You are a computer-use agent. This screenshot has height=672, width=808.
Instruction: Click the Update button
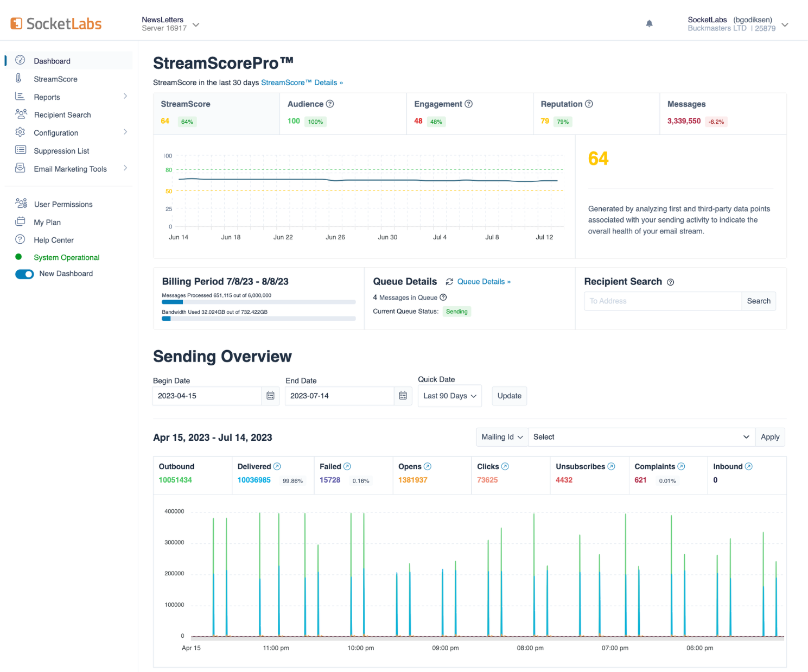(509, 396)
